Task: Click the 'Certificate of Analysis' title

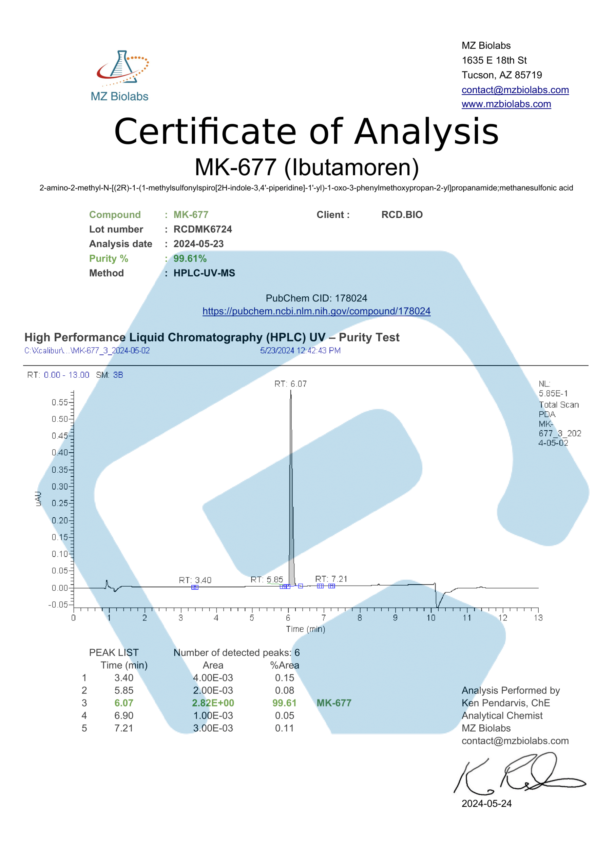Action: (x=306, y=132)
